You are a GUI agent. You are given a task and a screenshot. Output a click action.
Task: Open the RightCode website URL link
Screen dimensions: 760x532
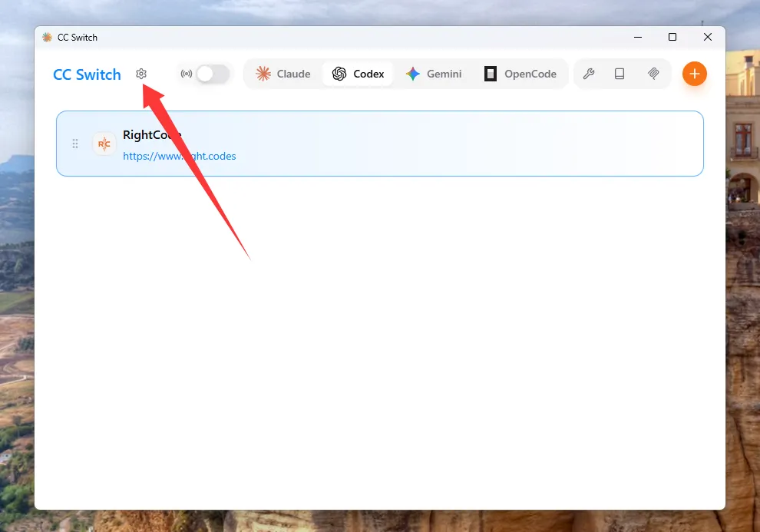(179, 156)
